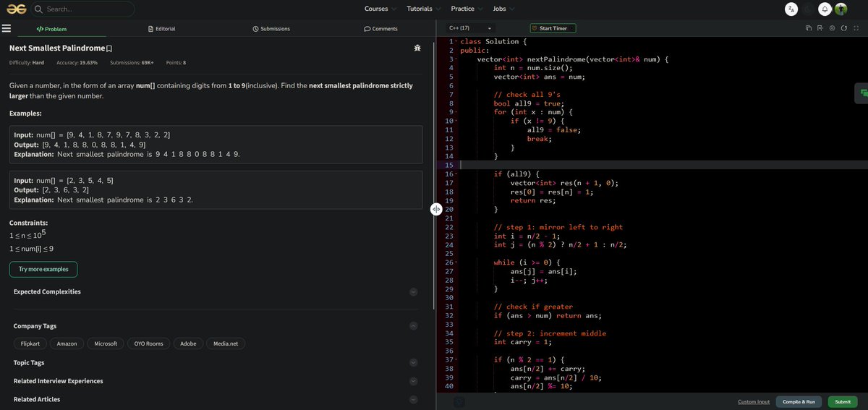868x410 pixels.
Task: Click the 'Accuracy: 19.63%' text
Action: coord(77,63)
